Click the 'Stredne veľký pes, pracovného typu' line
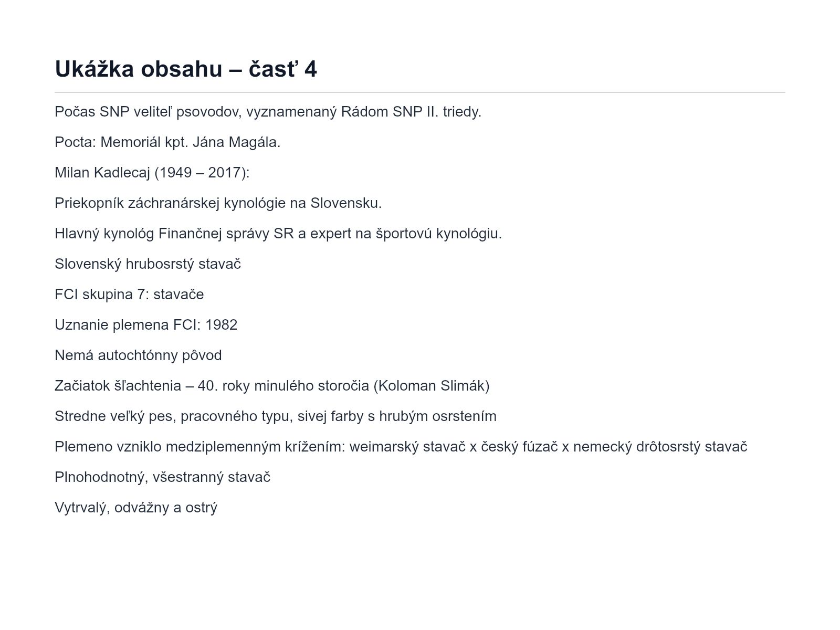 tap(276, 416)
